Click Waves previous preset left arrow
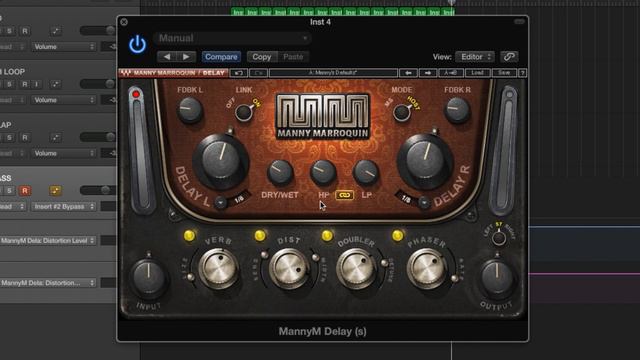This screenshot has height=360, width=640. coord(408,73)
